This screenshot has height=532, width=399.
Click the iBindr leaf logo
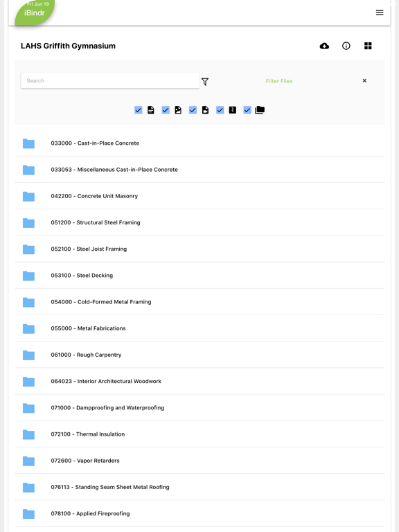click(x=34, y=12)
